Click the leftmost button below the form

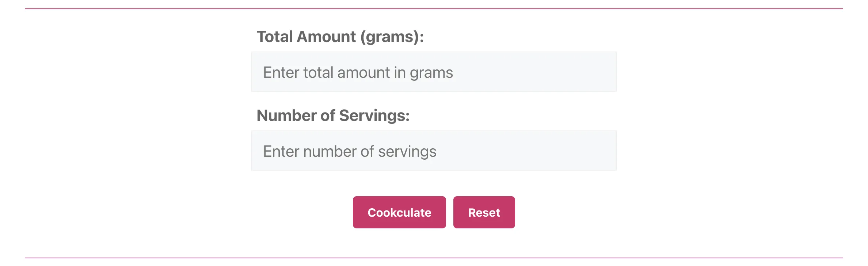399,212
